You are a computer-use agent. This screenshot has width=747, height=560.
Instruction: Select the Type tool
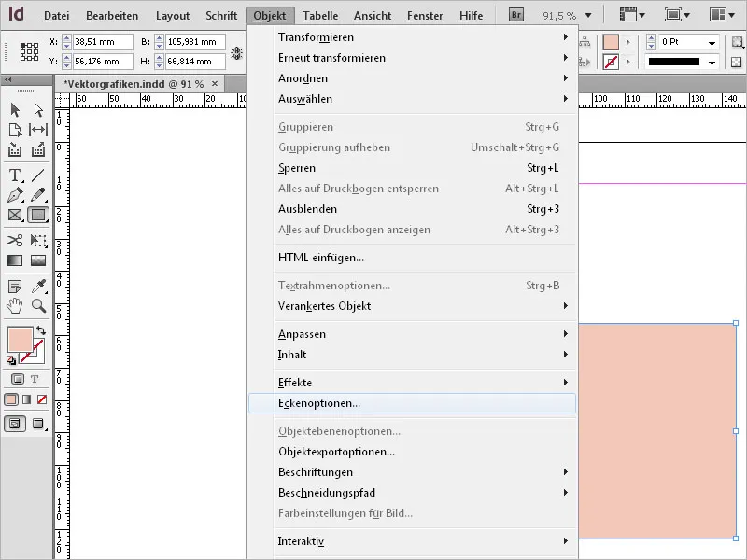[15, 175]
